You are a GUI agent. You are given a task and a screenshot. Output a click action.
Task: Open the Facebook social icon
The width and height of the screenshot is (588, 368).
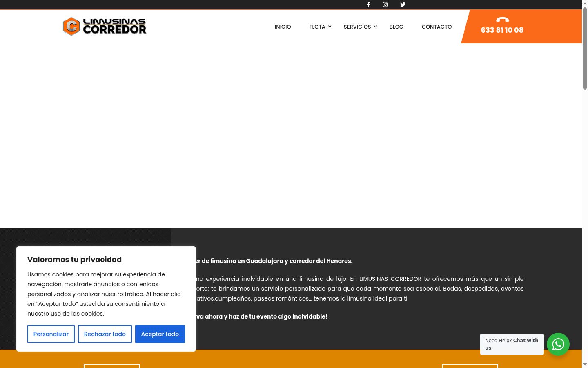(x=368, y=4)
